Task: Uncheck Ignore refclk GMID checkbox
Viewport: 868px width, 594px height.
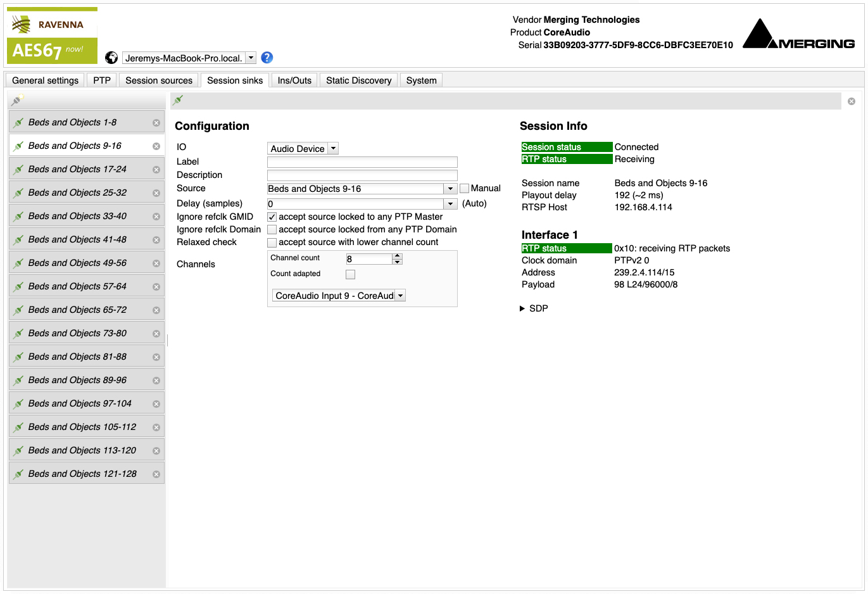Action: click(x=272, y=217)
